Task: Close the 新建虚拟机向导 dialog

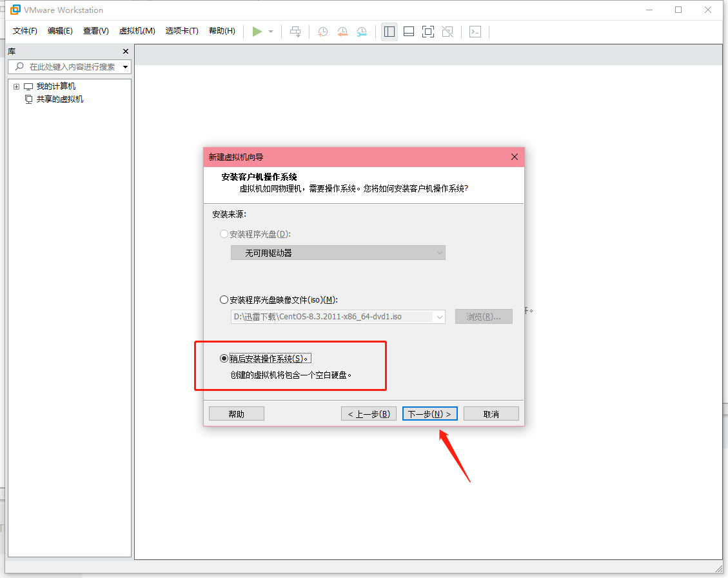Action: 515,157
